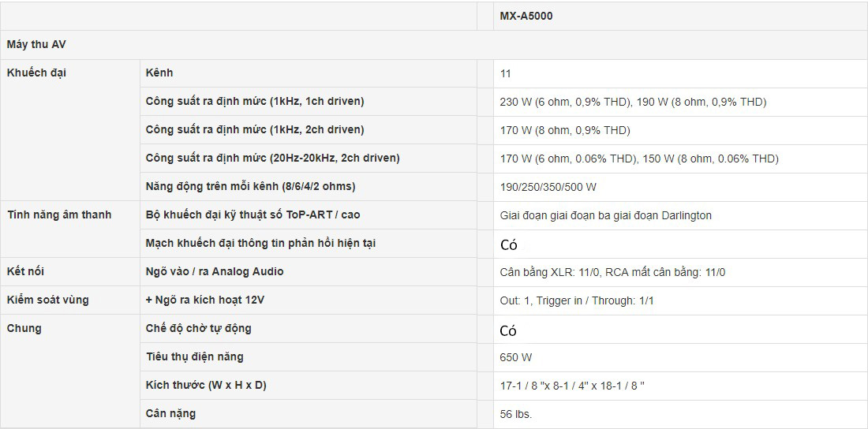Select the Darlington stage value text
Screen dimensions: 868x429
click(605, 215)
